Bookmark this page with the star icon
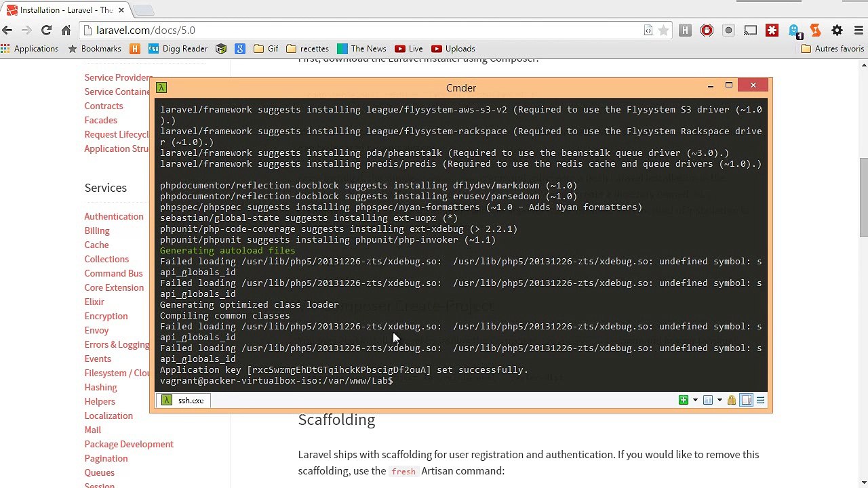 click(x=664, y=30)
